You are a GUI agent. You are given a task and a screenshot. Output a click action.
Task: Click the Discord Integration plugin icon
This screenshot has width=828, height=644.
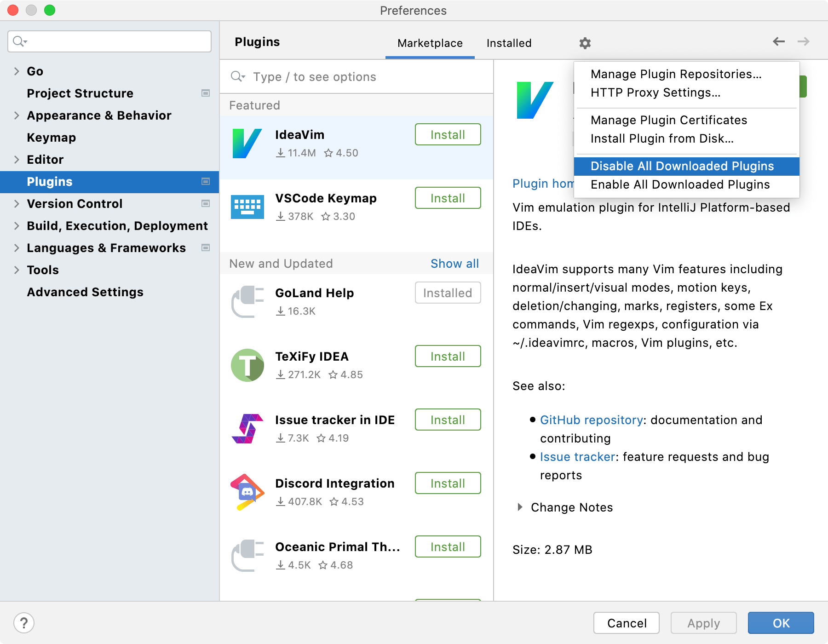(x=247, y=492)
